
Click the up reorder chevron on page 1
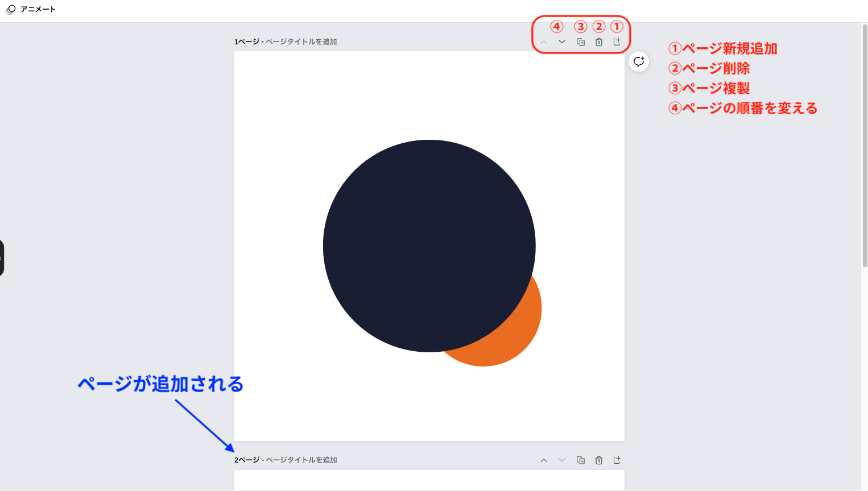point(544,41)
